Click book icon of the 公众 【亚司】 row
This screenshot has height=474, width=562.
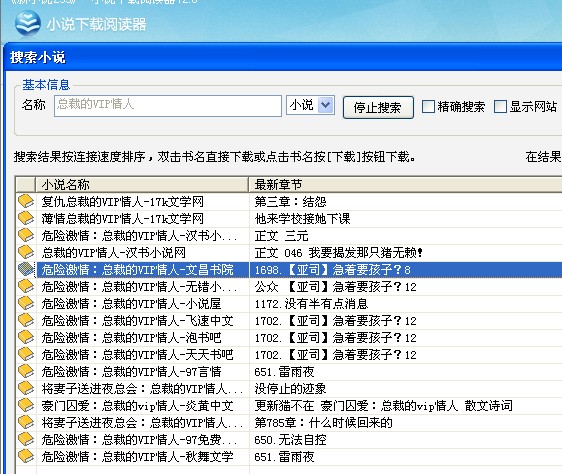(x=26, y=286)
